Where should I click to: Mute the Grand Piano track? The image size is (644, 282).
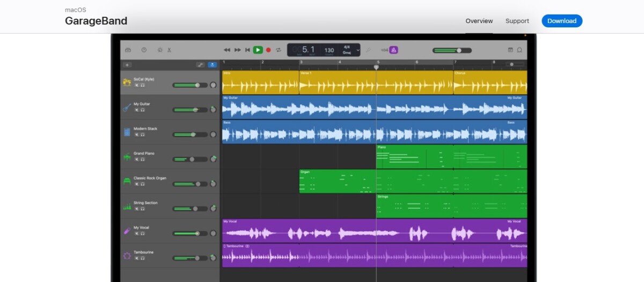click(136, 160)
